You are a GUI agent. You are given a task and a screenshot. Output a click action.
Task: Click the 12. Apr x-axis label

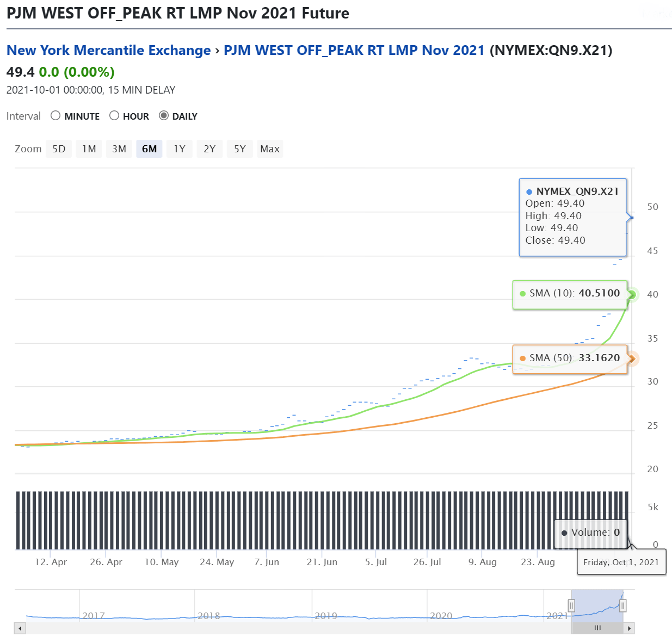(x=51, y=562)
